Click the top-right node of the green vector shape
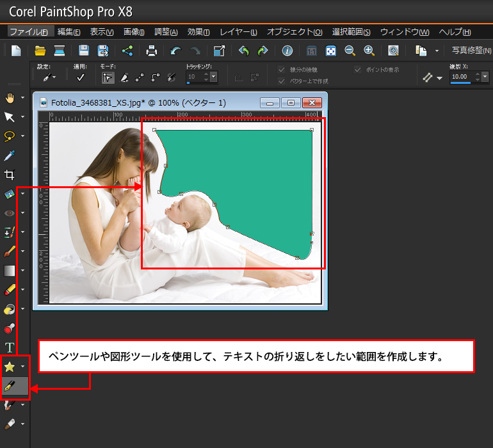Viewport: 493px width, 448px height. click(312, 130)
